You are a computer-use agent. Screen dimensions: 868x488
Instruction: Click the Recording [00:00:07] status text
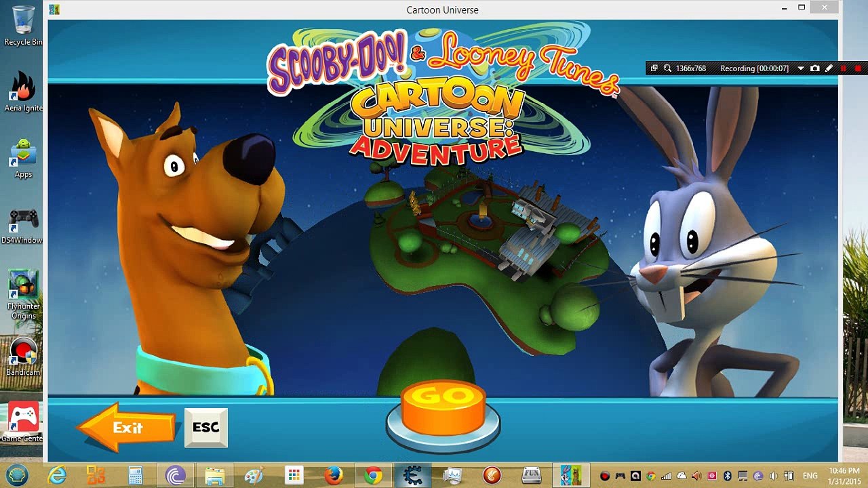(x=754, y=68)
